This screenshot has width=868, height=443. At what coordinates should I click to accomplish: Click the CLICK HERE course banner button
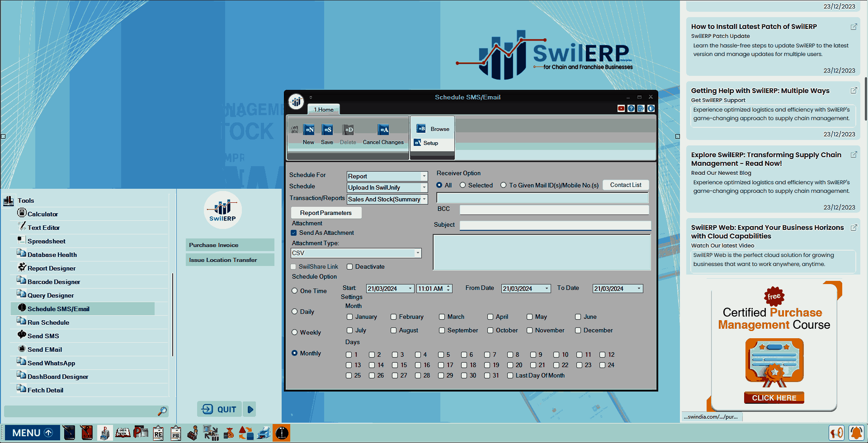(774, 398)
